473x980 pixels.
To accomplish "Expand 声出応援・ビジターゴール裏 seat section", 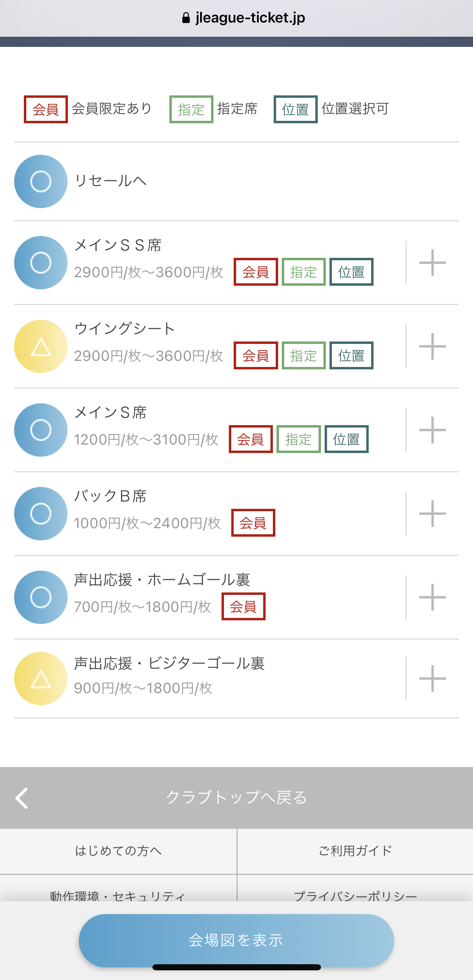I will pyautogui.click(x=432, y=679).
